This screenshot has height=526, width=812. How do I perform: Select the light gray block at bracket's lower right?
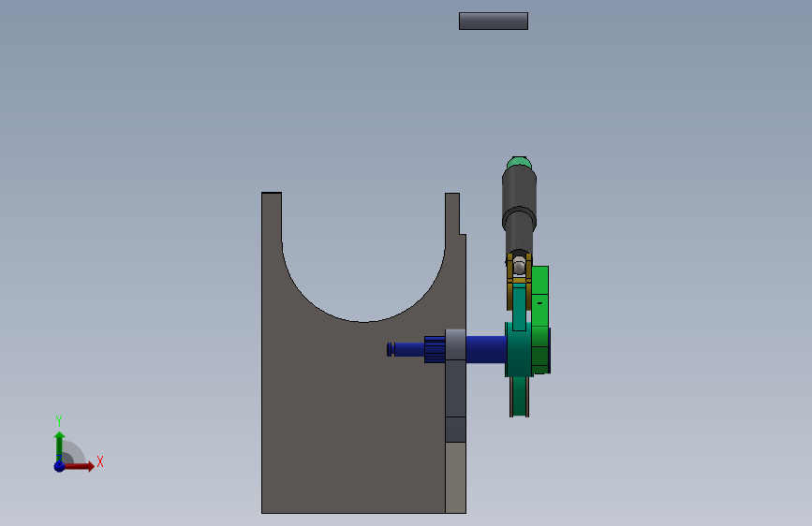(x=456, y=477)
